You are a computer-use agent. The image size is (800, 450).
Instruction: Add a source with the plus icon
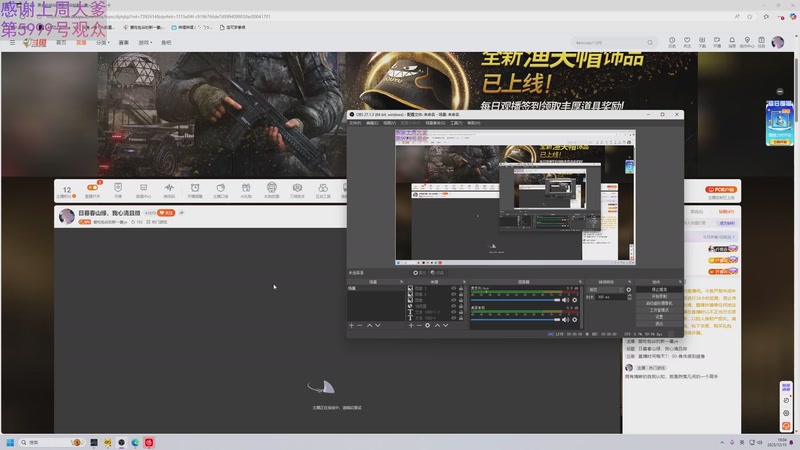411,326
